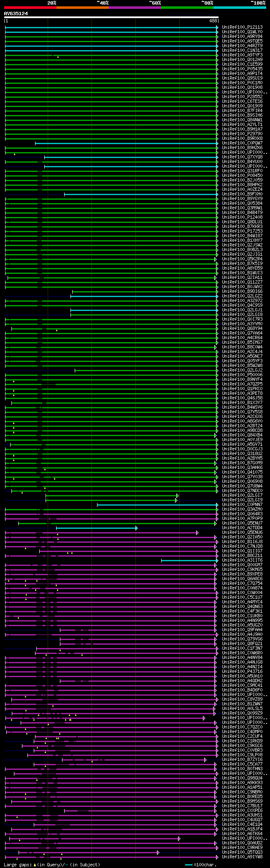Select hit label UniRef100_P17253

(x=242, y=231)
